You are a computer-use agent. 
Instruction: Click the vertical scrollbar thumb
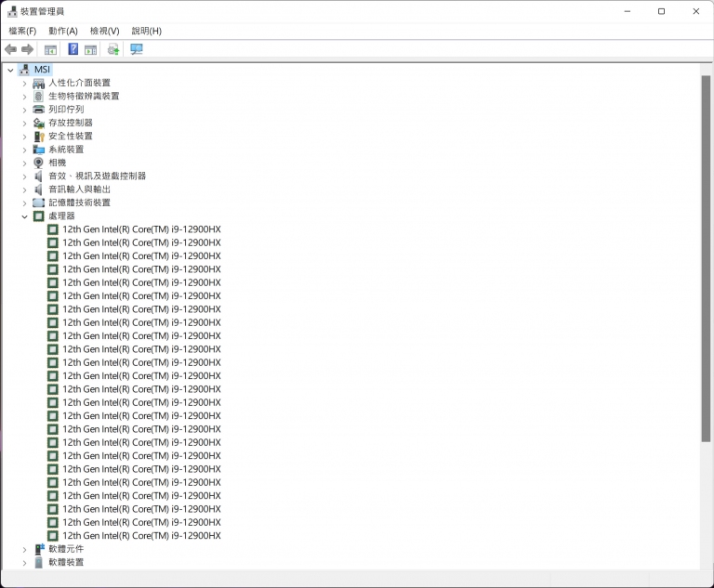point(706,260)
